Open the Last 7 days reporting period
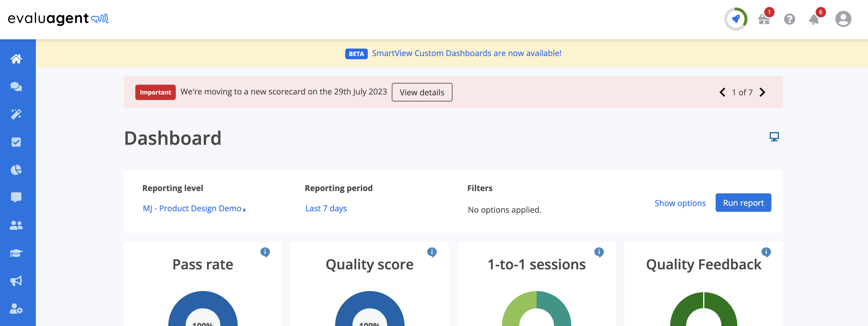Viewport: 868px width, 326px height. (326, 208)
